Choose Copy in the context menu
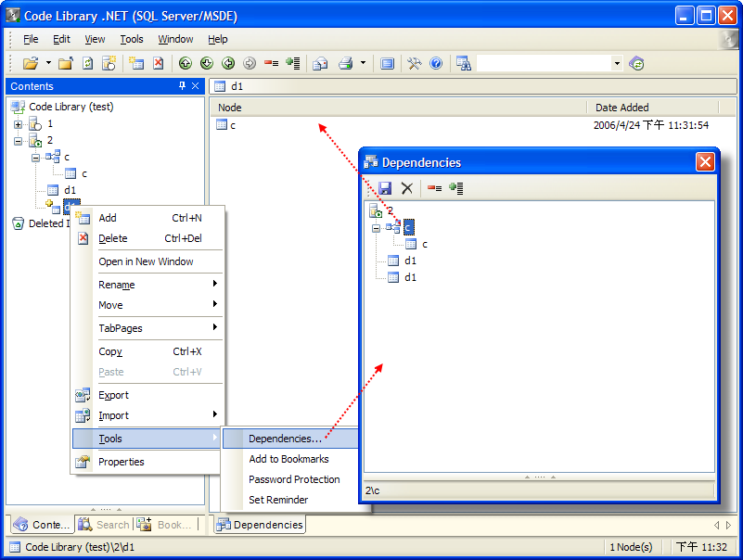The width and height of the screenshot is (743, 560). (x=147, y=351)
